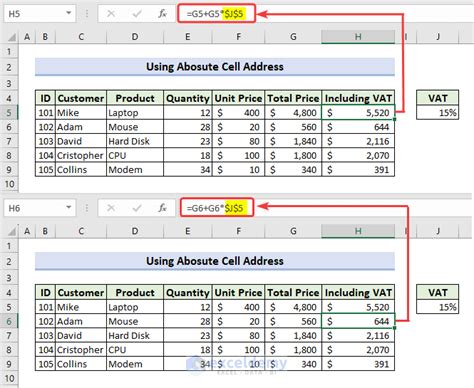Screen dimensions: 474x388
Task: Select column C header in the upper sheet
Action: [x=81, y=37]
